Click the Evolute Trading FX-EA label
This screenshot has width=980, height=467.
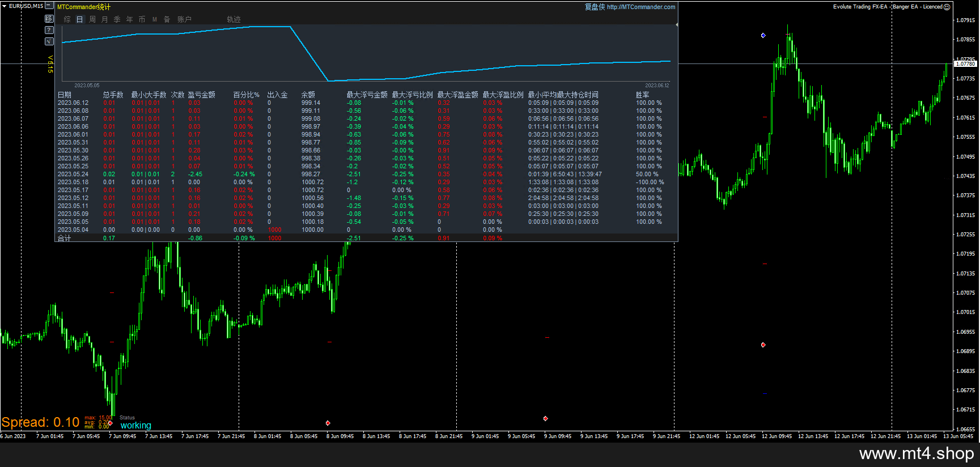tap(860, 7)
